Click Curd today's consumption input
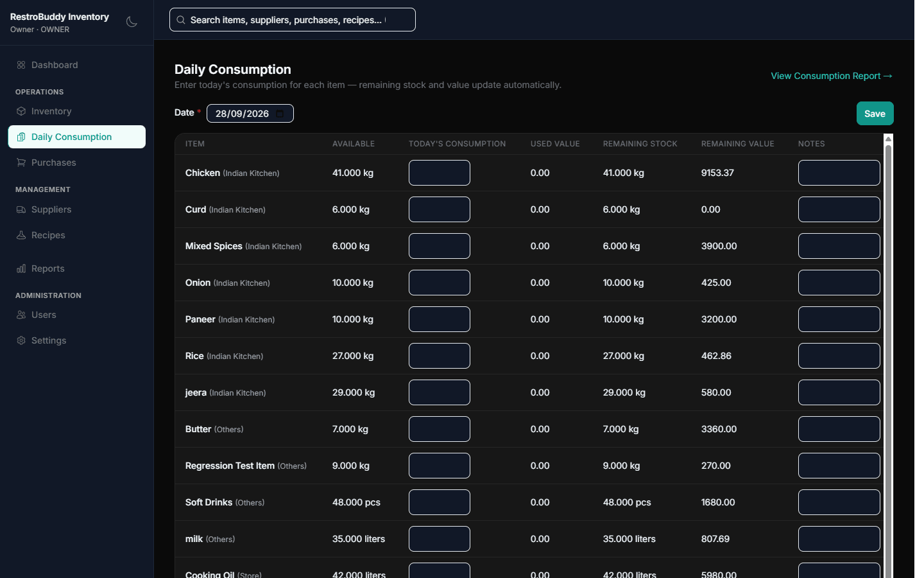The height and width of the screenshot is (578, 924). point(440,209)
